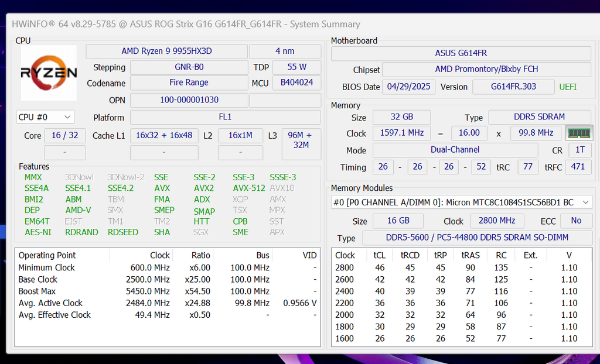Expand the memory module selection dropdown
Image resolution: width=600 pixels, height=364 pixels.
pyautogui.click(x=462, y=202)
